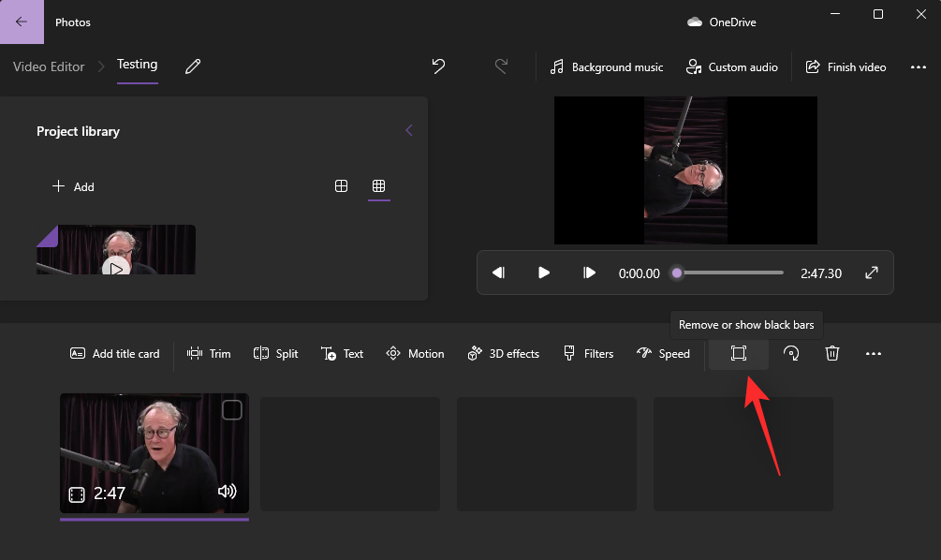The height and width of the screenshot is (560, 941).
Task: Delete the selected clip with trash icon
Action: pyautogui.click(x=831, y=354)
